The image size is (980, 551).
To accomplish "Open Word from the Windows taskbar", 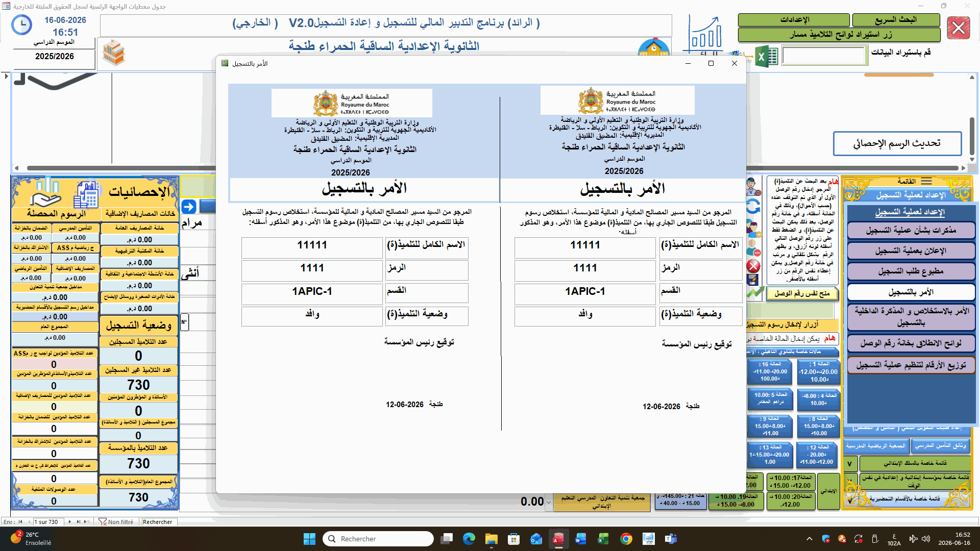I will pyautogui.click(x=581, y=539).
